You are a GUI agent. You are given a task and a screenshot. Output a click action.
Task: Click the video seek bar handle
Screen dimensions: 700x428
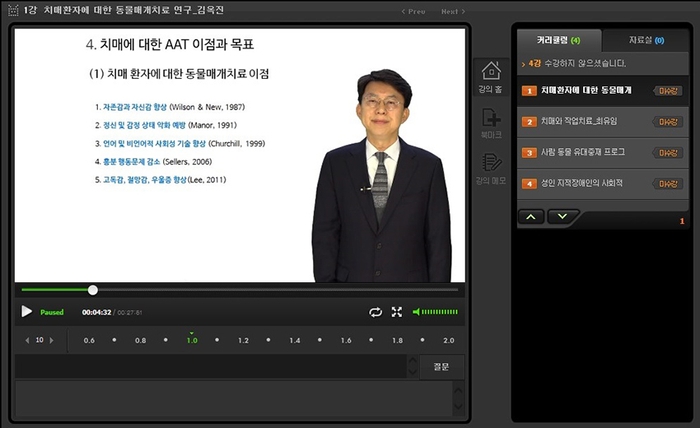tap(93, 290)
